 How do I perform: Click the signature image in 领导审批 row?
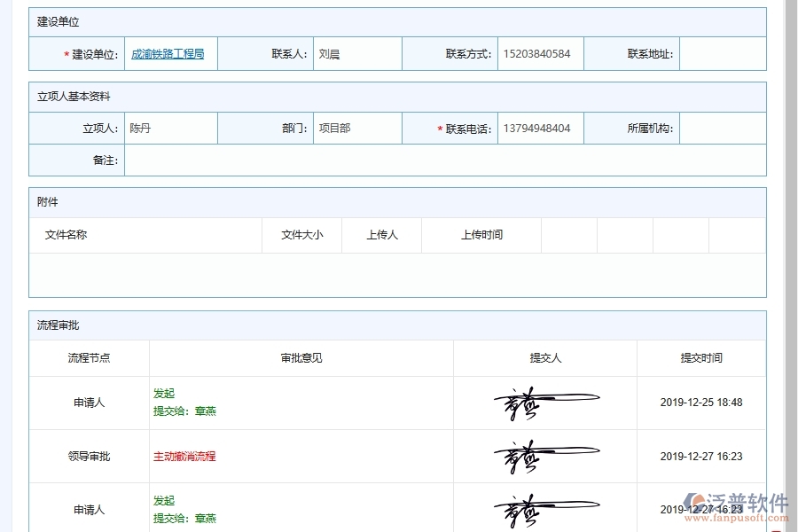tap(544, 457)
